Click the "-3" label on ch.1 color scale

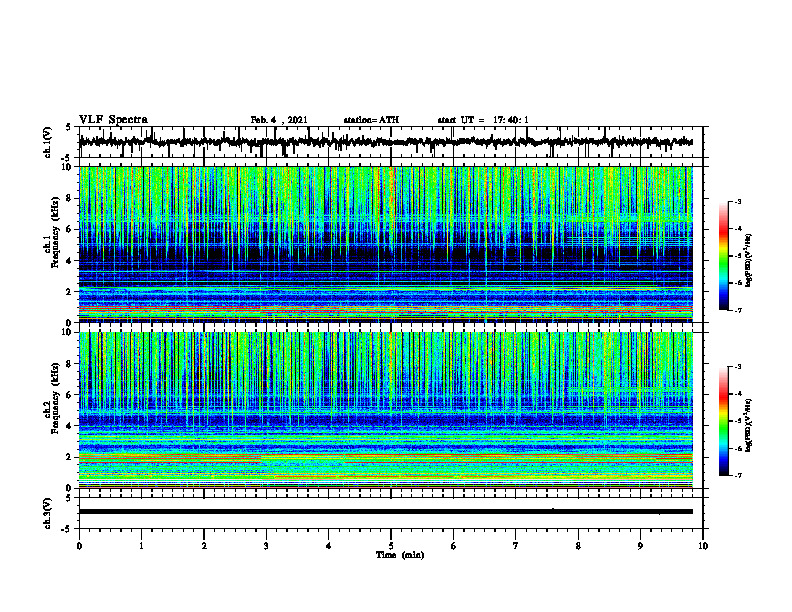[737, 202]
